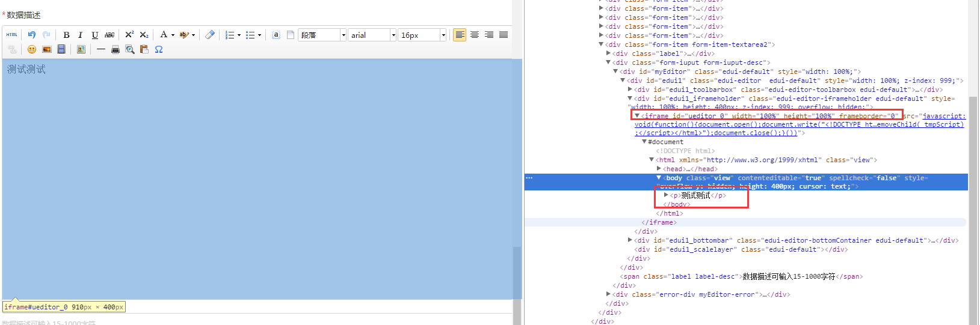Click the font color A icon
The width and height of the screenshot is (980, 325).
[164, 35]
